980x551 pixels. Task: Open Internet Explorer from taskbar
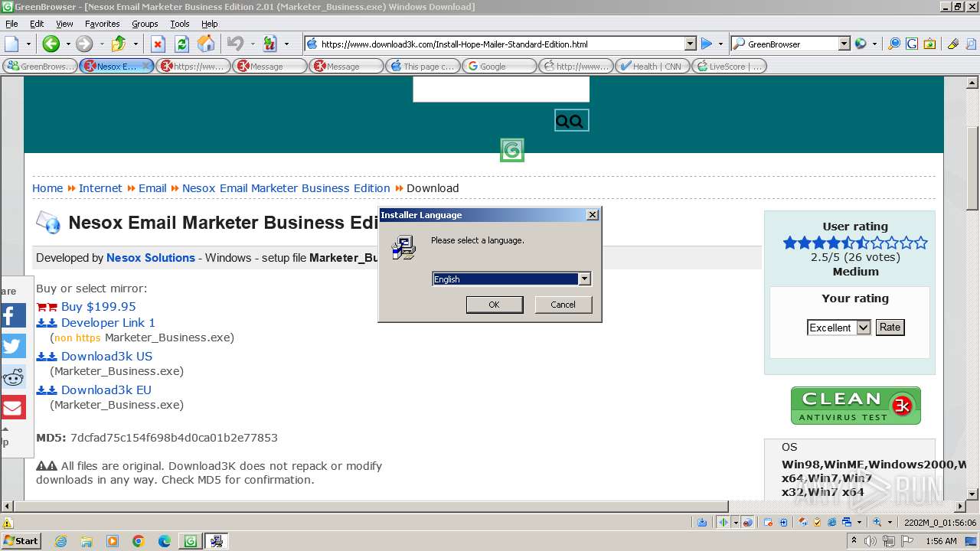(x=60, y=541)
